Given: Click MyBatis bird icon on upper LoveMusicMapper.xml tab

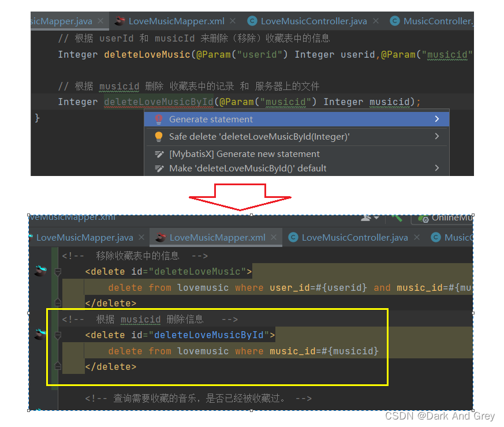Looking at the screenshot, I should tap(120, 21).
